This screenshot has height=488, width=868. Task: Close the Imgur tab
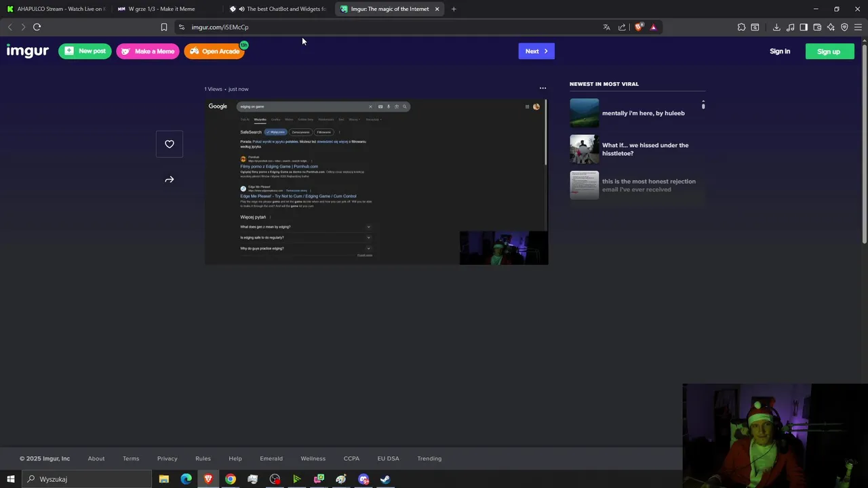point(437,9)
